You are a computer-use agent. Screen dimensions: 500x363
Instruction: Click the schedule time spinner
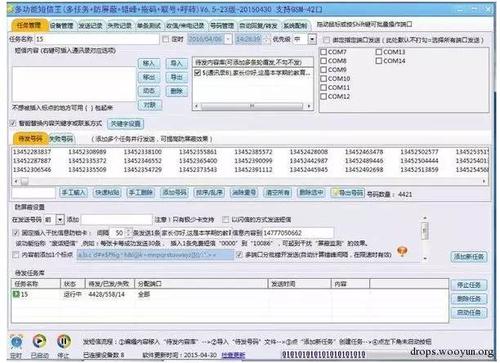pyautogui.click(x=266, y=39)
